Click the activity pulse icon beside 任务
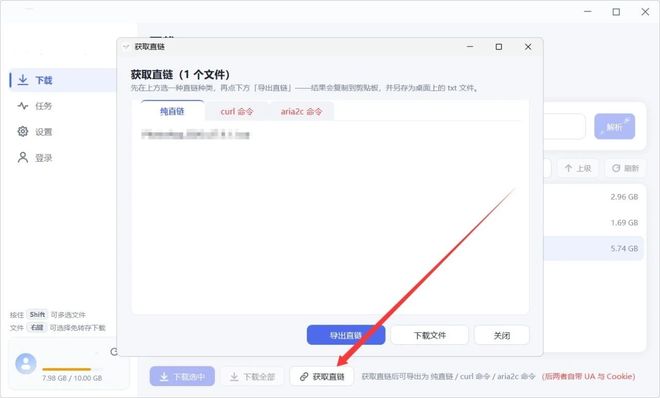 pos(23,106)
